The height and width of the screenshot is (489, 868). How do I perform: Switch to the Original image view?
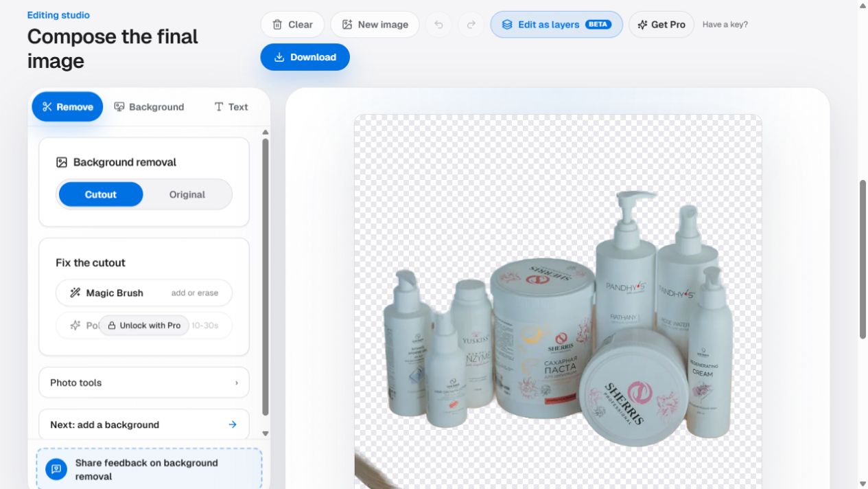tap(187, 194)
